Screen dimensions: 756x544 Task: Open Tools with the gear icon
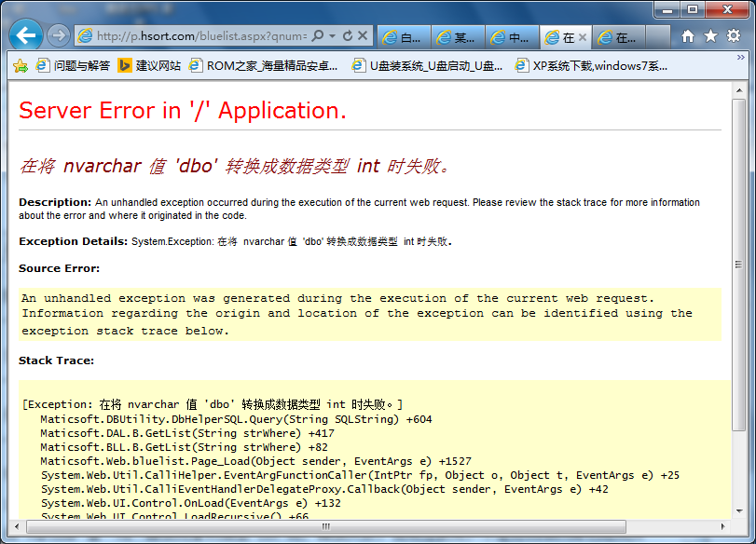(x=734, y=36)
